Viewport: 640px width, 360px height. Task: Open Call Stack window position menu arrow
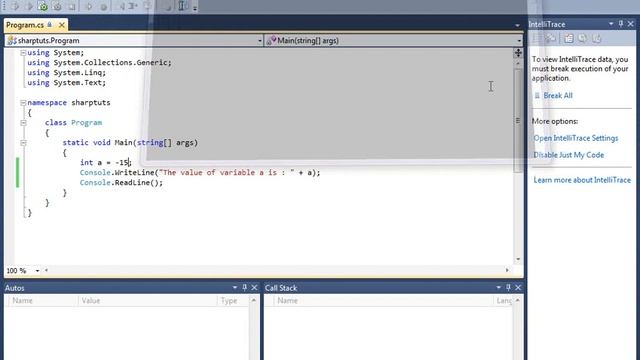[498, 288]
